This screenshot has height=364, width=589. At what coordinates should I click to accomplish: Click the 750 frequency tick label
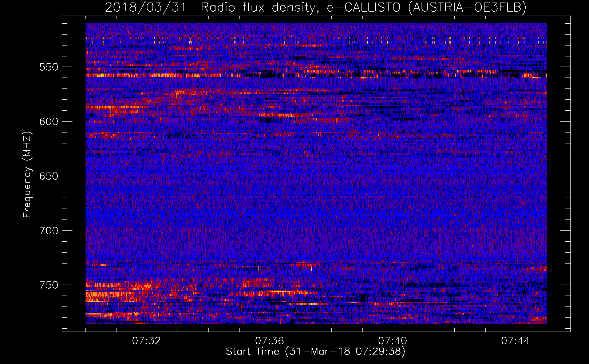49,285
